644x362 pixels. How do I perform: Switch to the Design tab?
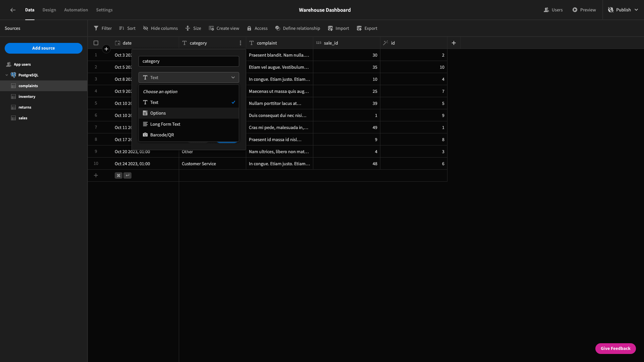[x=49, y=10]
